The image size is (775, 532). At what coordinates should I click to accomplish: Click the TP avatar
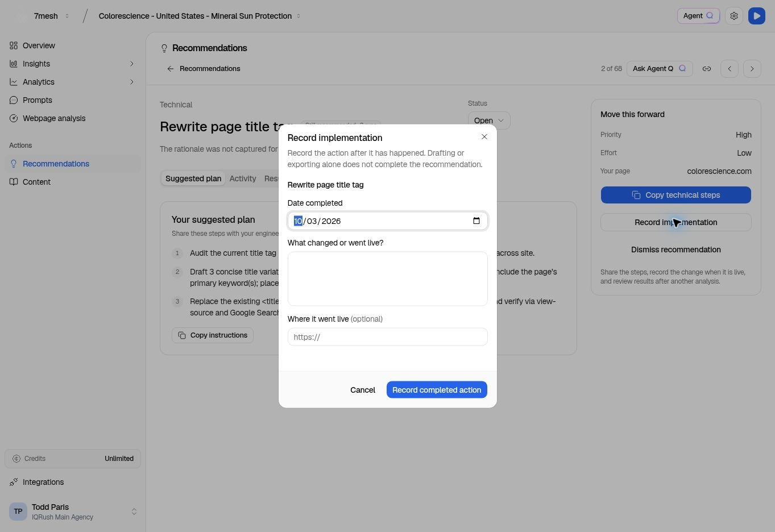tap(18, 512)
